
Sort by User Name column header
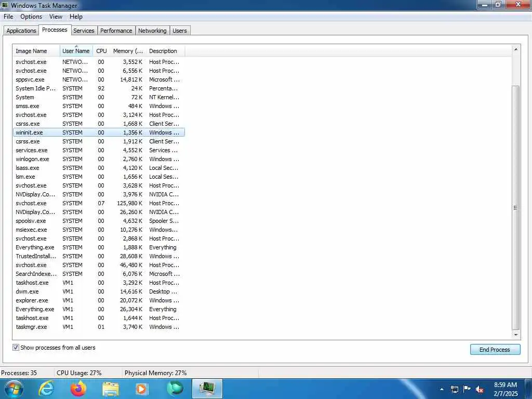pyautogui.click(x=76, y=51)
